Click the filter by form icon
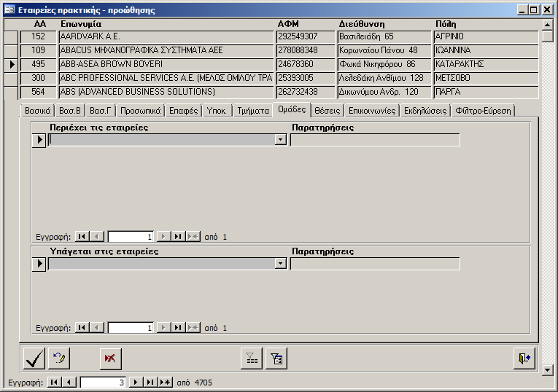558x392 pixels. click(276, 358)
